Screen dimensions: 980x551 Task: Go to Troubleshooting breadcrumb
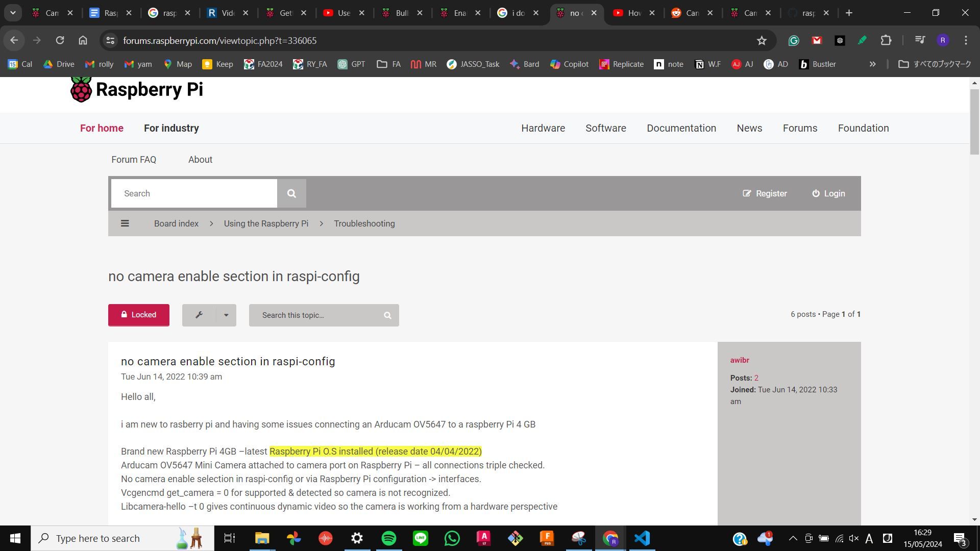[364, 223]
